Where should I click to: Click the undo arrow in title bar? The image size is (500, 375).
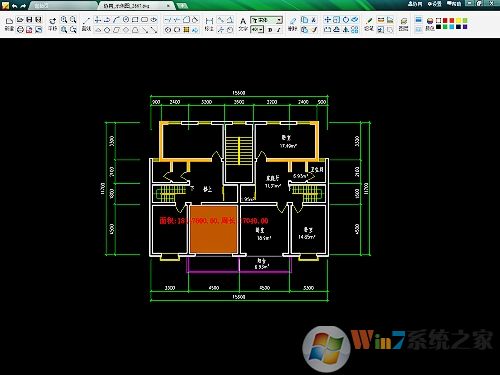coord(14,6)
